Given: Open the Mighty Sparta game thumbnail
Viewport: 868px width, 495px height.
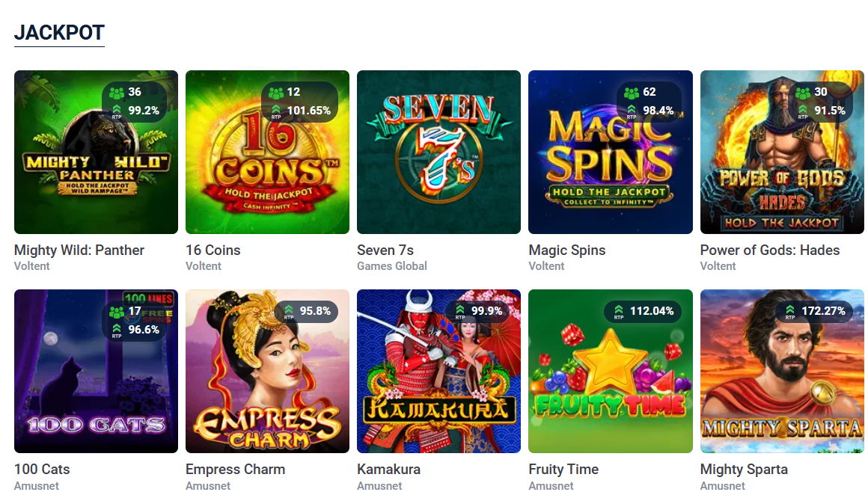Looking at the screenshot, I should [782, 372].
